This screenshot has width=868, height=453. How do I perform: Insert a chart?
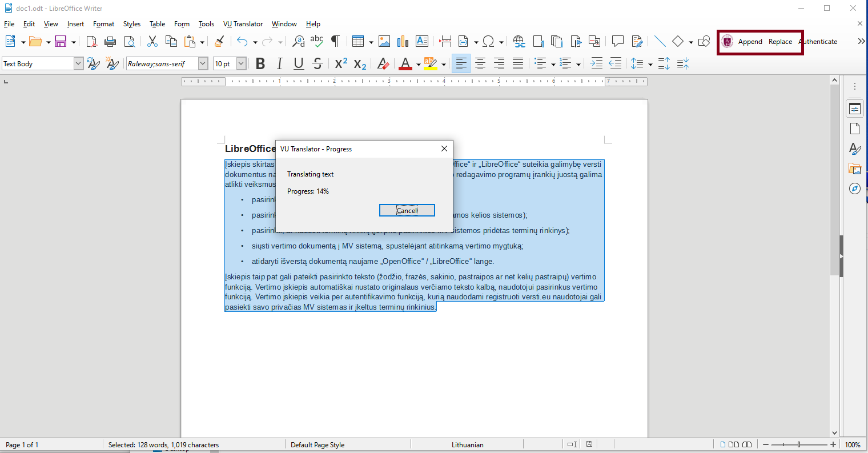click(x=403, y=42)
